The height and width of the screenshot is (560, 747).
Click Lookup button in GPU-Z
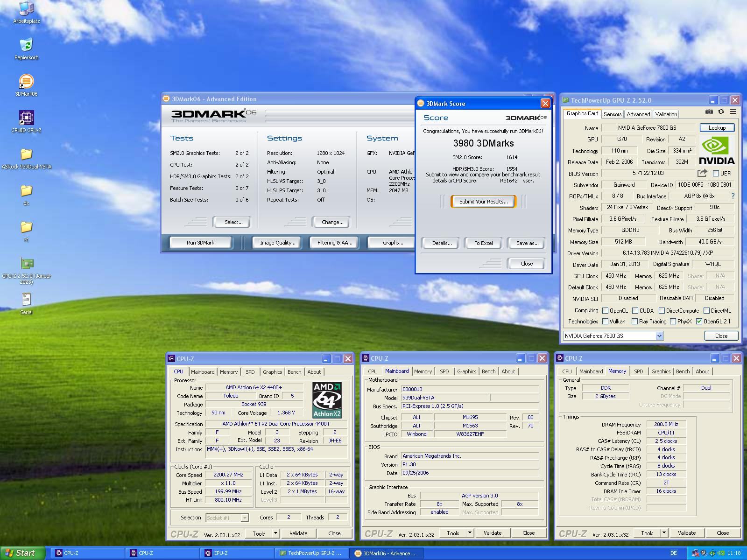(x=717, y=128)
